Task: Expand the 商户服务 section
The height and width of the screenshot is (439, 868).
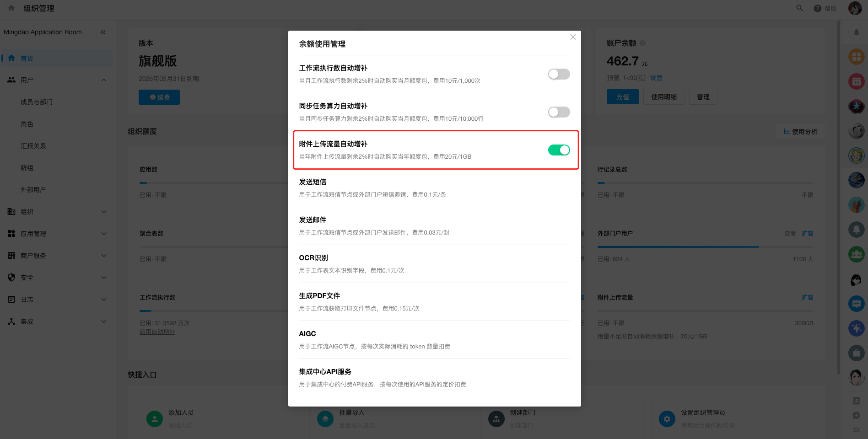Action: click(x=104, y=256)
